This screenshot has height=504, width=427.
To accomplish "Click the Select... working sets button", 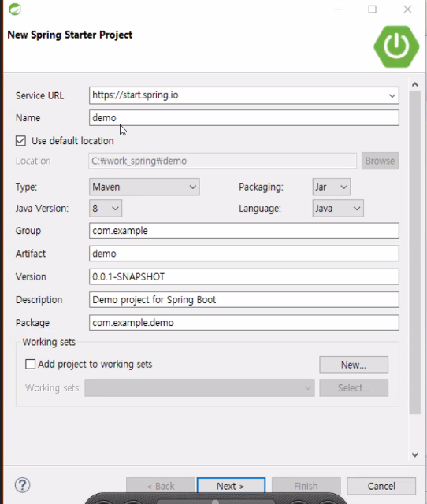I will [354, 387].
